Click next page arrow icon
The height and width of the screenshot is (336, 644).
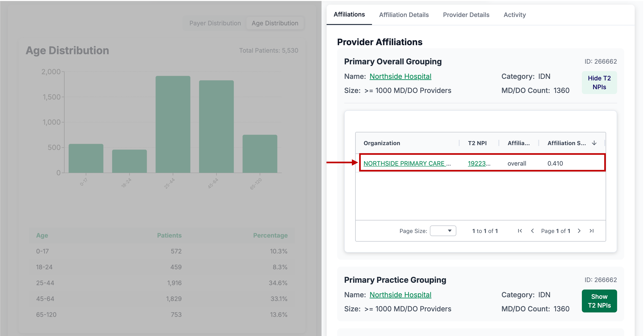(x=579, y=231)
